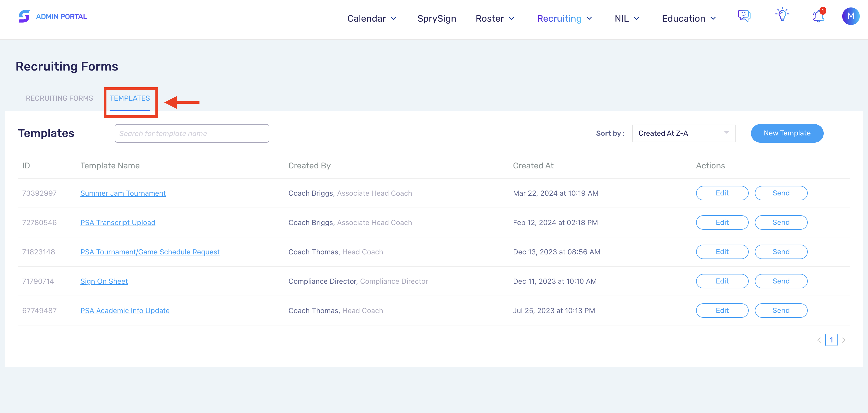The height and width of the screenshot is (413, 868).
Task: Send the PSA Academic Info Update template
Action: coord(781,310)
